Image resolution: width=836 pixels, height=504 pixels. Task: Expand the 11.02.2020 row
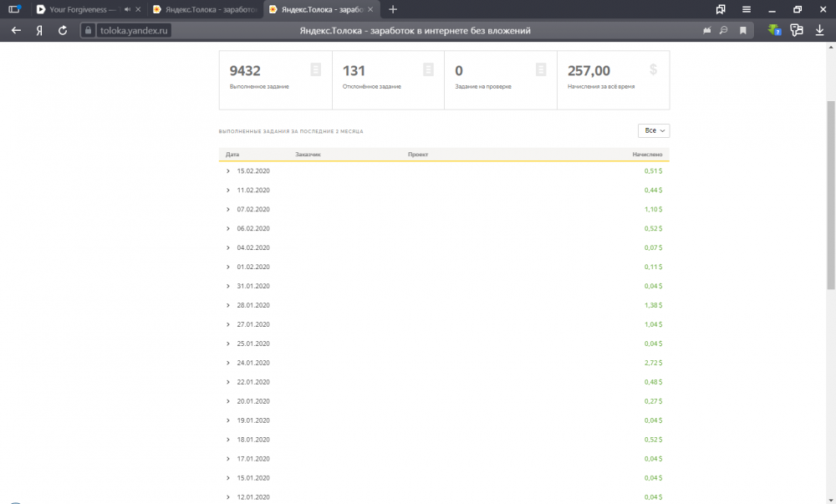pyautogui.click(x=228, y=191)
